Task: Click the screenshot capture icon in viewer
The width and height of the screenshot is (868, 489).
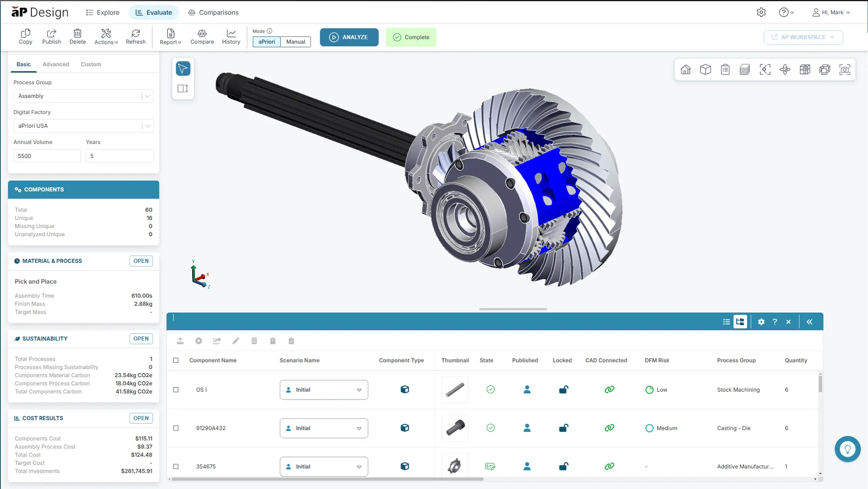Action: 844,69
